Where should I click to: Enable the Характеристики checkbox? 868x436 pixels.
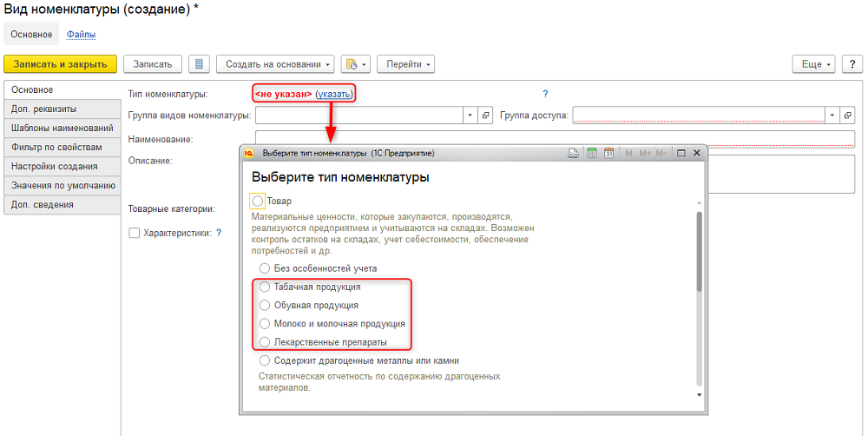pyautogui.click(x=134, y=234)
